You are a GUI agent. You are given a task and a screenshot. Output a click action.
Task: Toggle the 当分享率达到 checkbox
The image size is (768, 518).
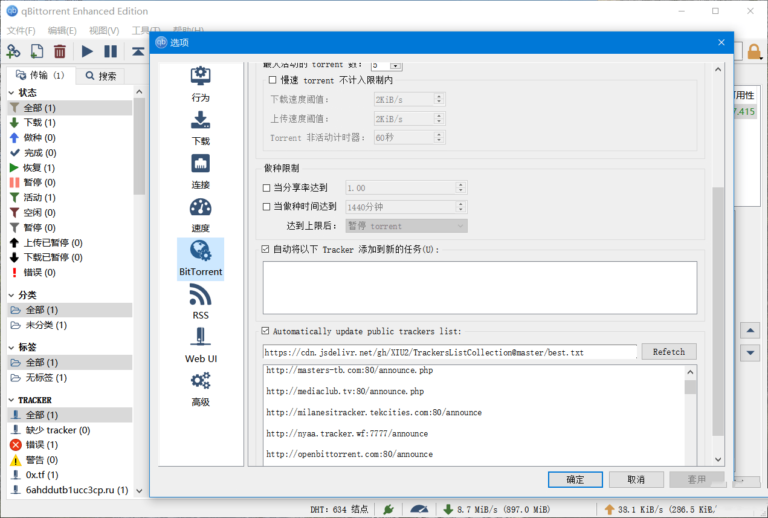click(266, 187)
